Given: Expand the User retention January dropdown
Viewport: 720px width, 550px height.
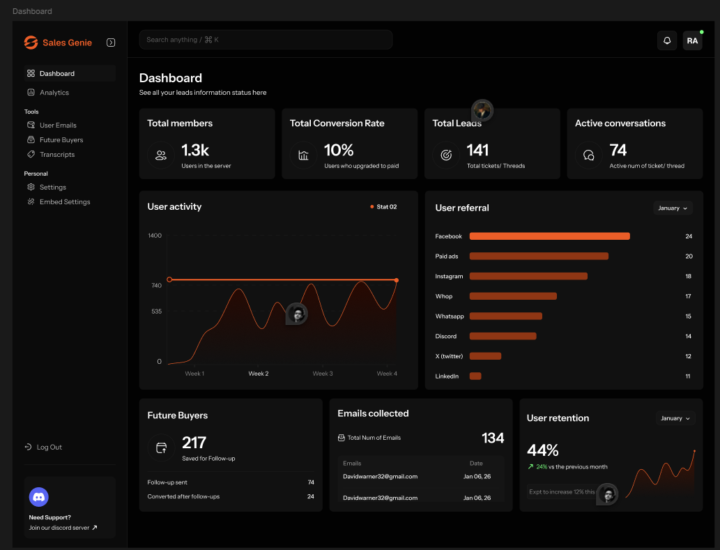Looking at the screenshot, I should coord(676,418).
